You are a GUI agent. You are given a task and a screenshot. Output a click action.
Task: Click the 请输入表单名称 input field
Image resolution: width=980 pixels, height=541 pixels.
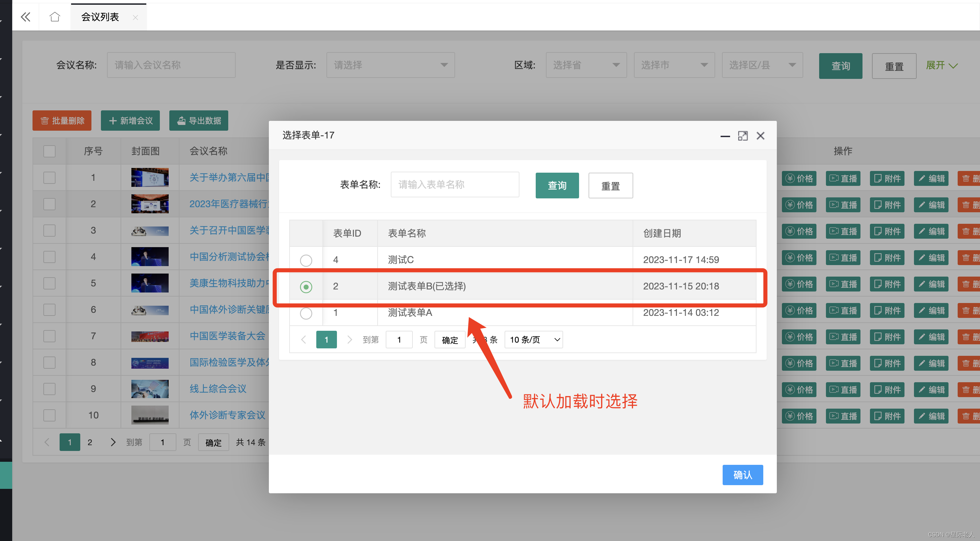point(455,185)
